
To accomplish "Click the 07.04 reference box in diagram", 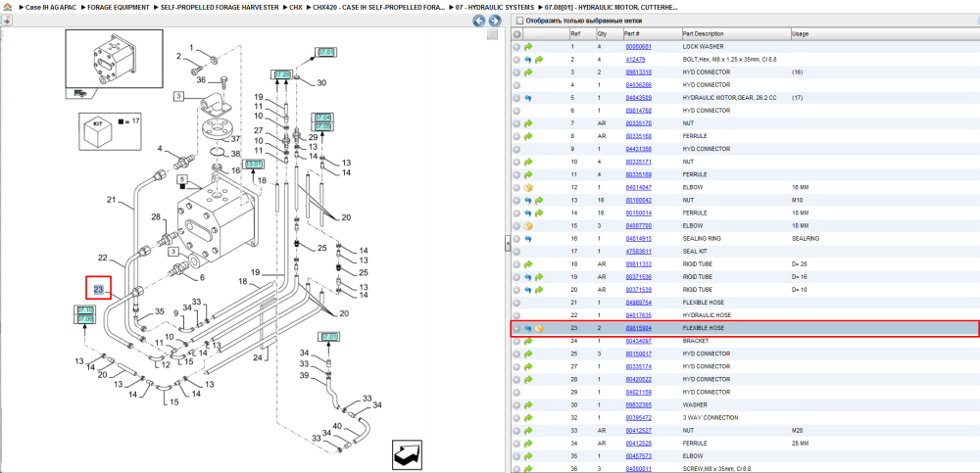I will [323, 118].
